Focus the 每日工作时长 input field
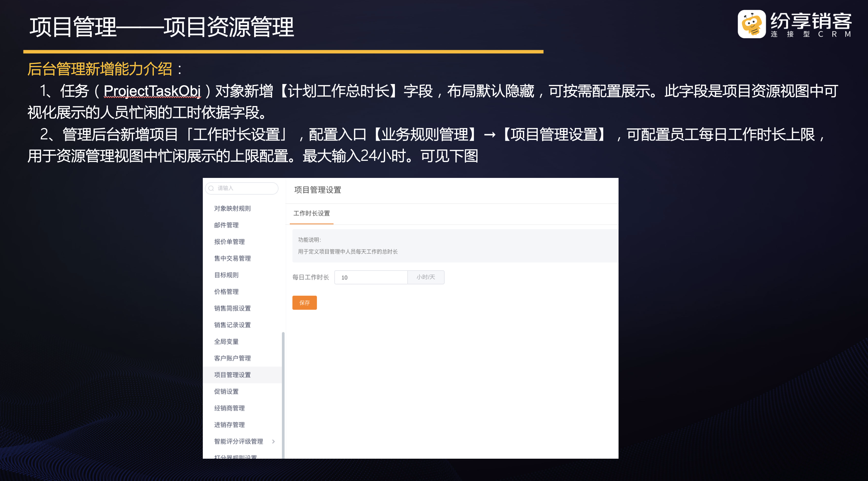This screenshot has width=868, height=481. pyautogui.click(x=371, y=277)
